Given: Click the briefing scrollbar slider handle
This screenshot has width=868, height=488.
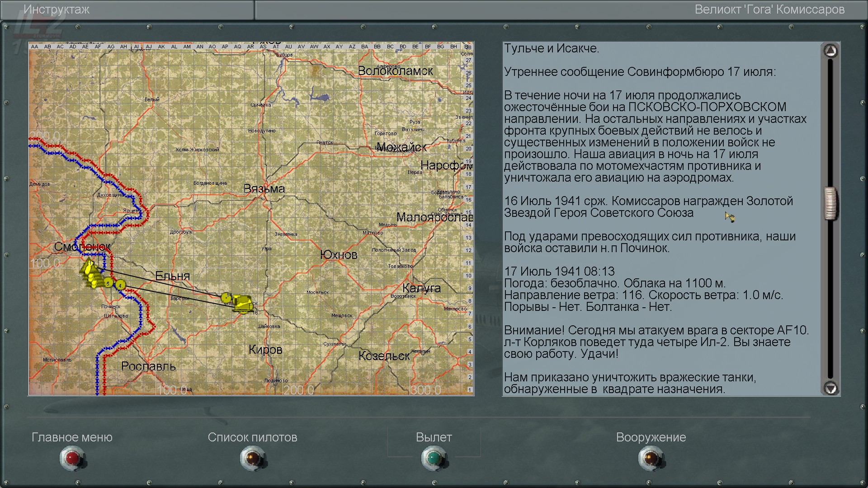Looking at the screenshot, I should tap(830, 203).
